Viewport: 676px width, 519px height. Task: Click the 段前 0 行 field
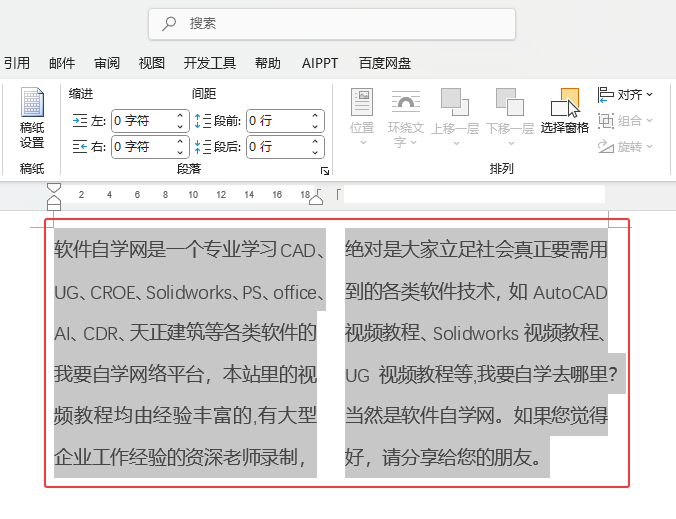[285, 121]
